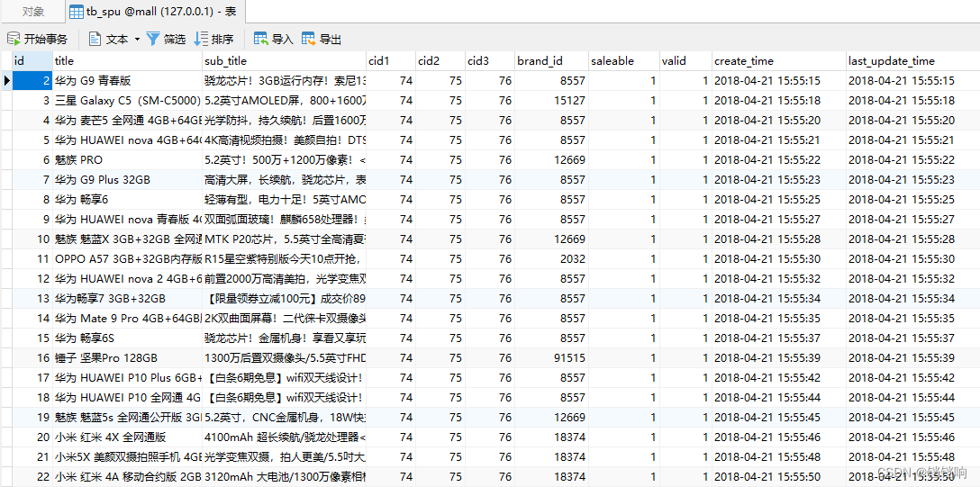Select create_time cell 2018-04-21 15:55:39

tap(779, 357)
